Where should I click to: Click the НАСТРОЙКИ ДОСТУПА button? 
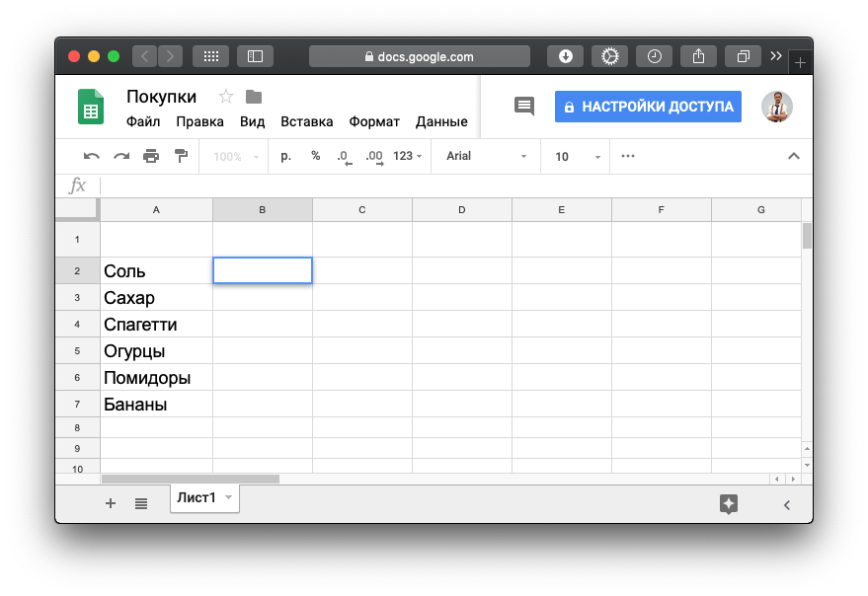648,106
